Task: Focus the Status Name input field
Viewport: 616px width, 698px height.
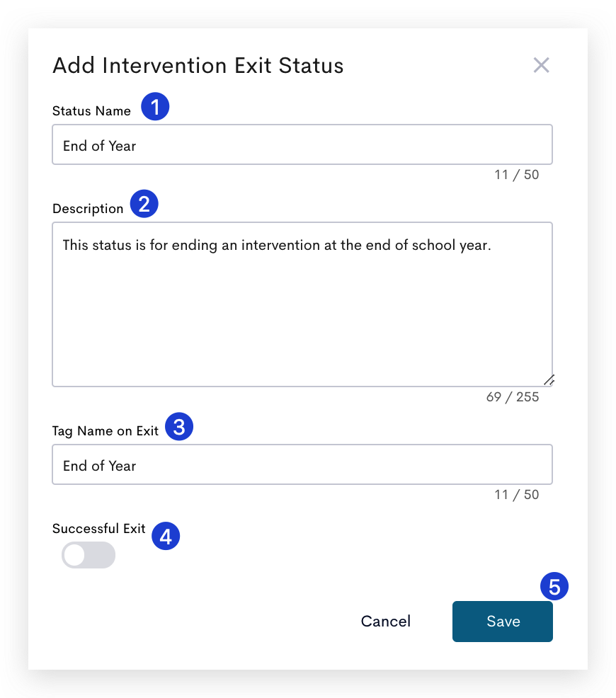Action: (302, 144)
